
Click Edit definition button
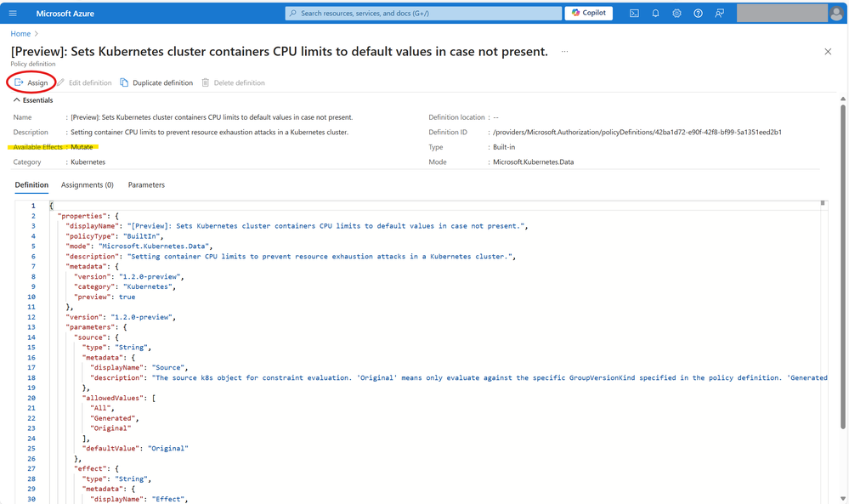tap(84, 82)
